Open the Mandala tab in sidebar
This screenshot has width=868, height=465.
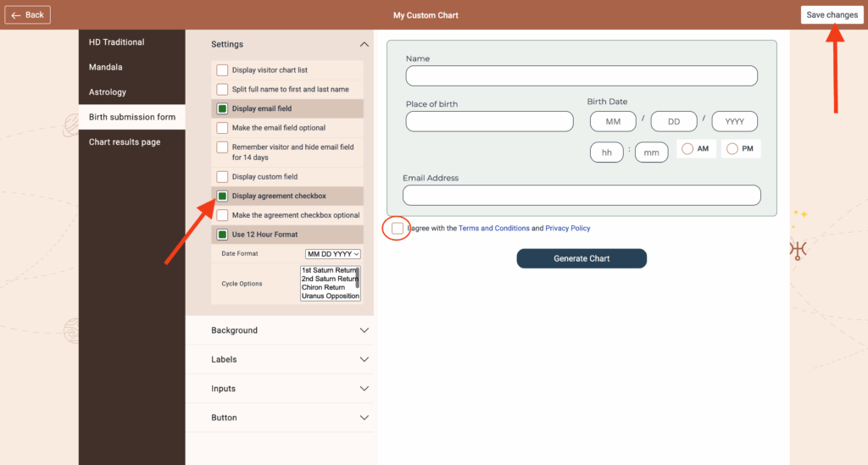pyautogui.click(x=106, y=67)
